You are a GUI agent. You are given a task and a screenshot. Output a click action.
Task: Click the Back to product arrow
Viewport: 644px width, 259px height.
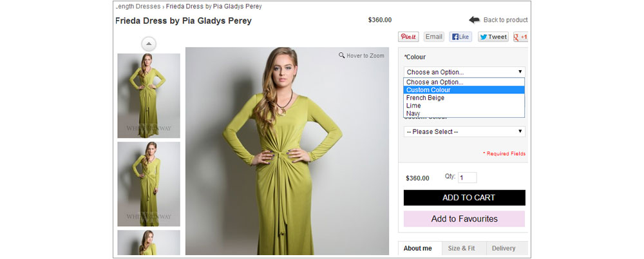(475, 20)
